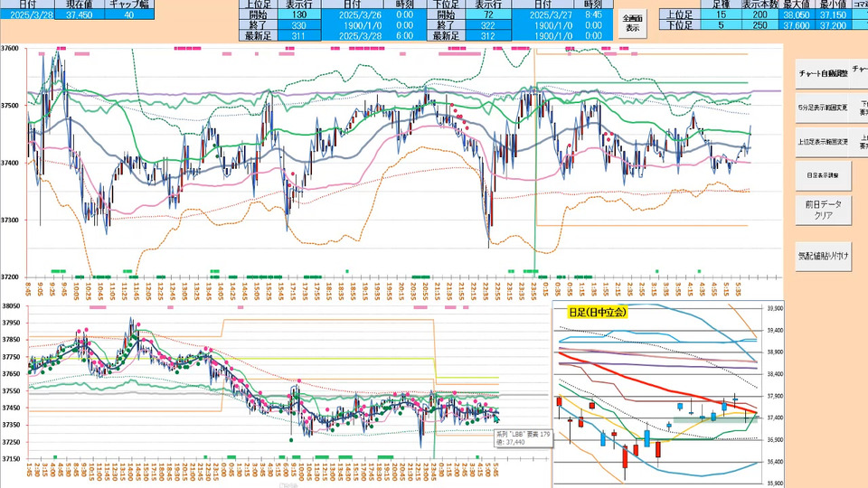Select 上位足 開始 display row value 130
Screen dimensions: 868x488
299,15
